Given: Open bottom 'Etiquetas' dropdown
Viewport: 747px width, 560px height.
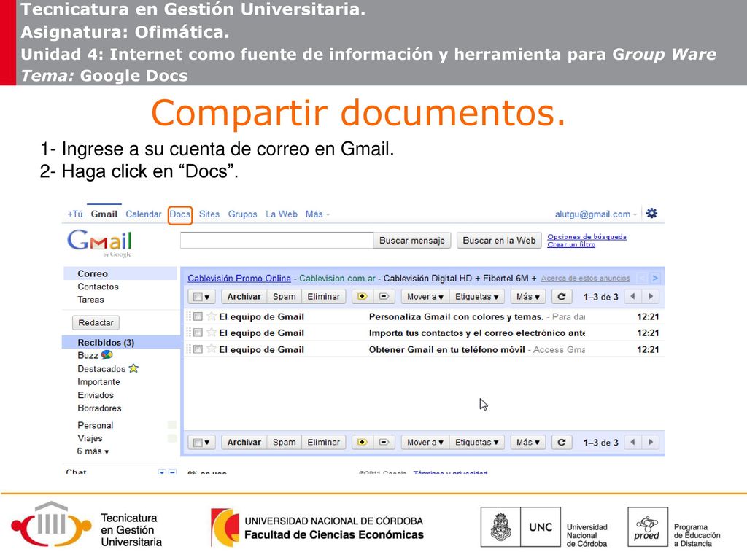Looking at the screenshot, I should coord(476,442).
